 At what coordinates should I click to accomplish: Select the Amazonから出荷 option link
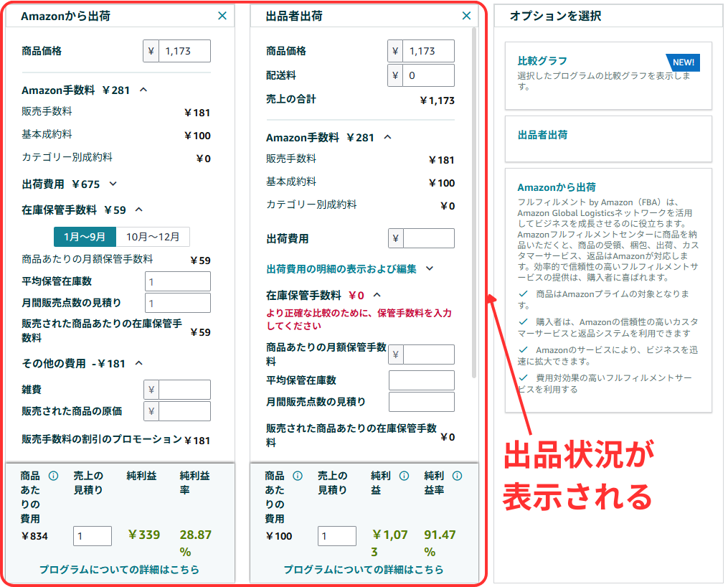click(557, 187)
